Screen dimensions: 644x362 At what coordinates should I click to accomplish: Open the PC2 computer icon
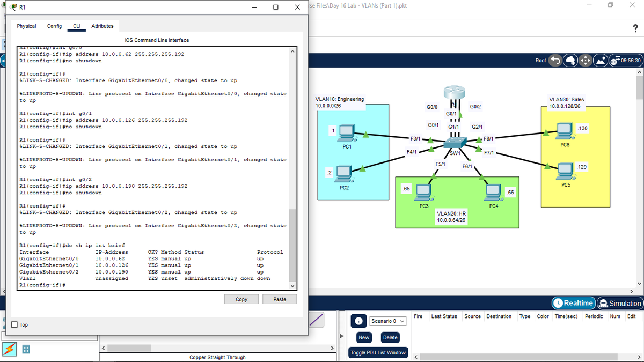pos(344,174)
